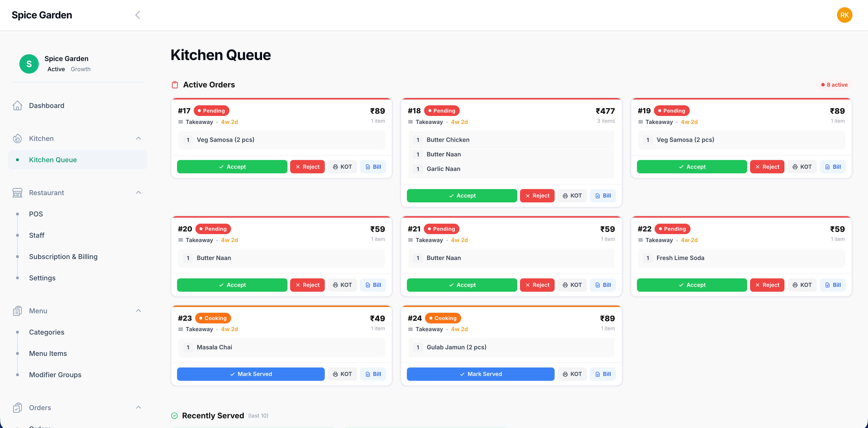Print KOT for order #17
Screen dimensions: 868x428
pyautogui.click(x=342, y=166)
